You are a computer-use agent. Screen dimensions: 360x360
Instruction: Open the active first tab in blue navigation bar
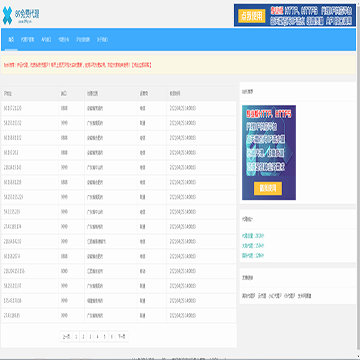(x=11, y=40)
